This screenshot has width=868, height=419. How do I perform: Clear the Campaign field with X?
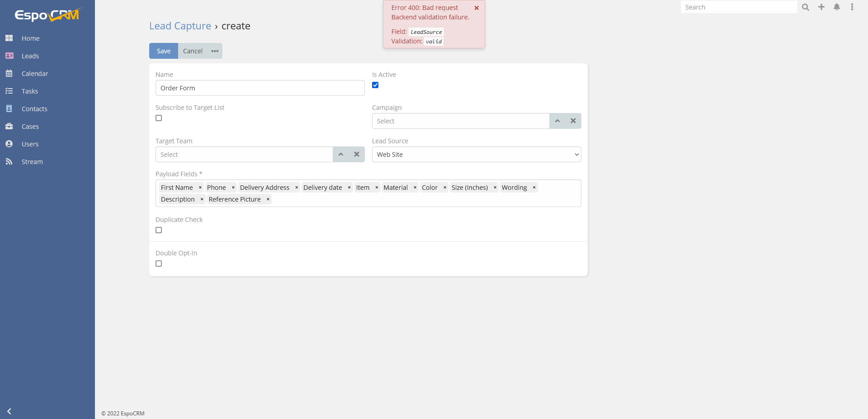[x=573, y=121]
